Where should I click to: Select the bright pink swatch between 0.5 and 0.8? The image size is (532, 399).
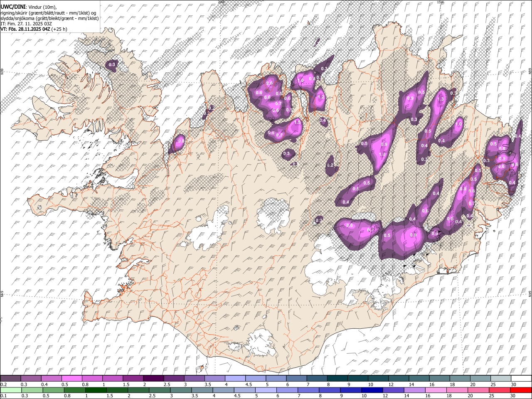tap(71, 379)
